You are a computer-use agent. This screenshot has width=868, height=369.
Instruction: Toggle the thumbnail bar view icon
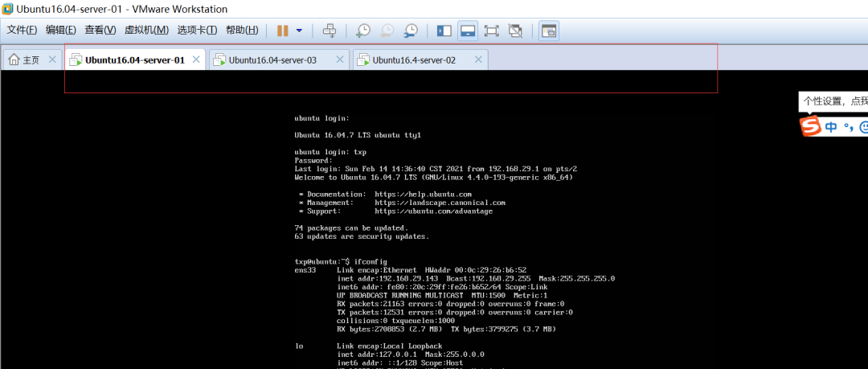pyautogui.click(x=468, y=31)
